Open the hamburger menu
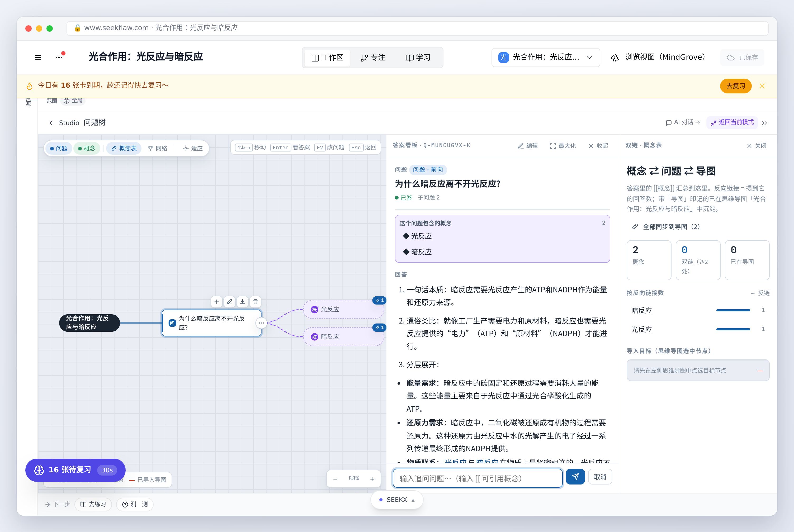 [38, 57]
